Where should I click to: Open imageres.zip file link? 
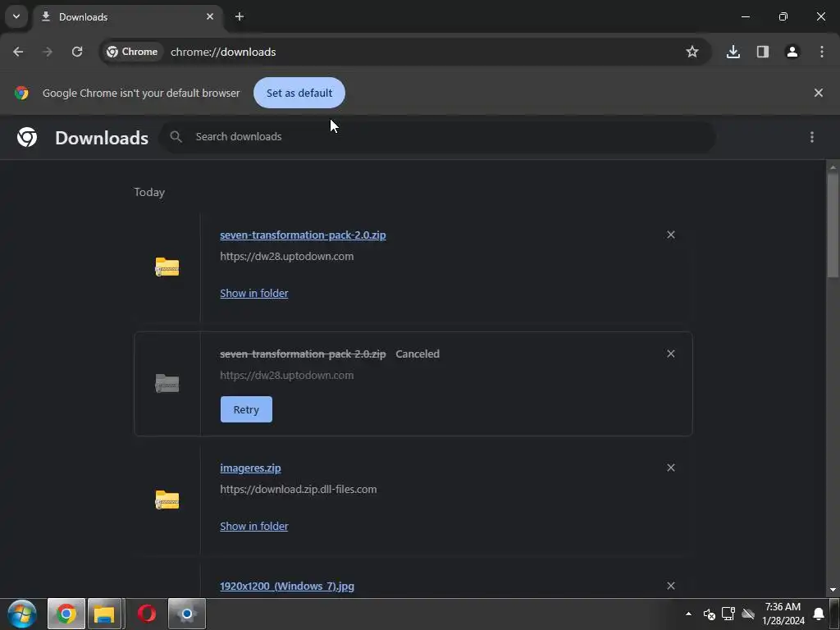click(250, 468)
